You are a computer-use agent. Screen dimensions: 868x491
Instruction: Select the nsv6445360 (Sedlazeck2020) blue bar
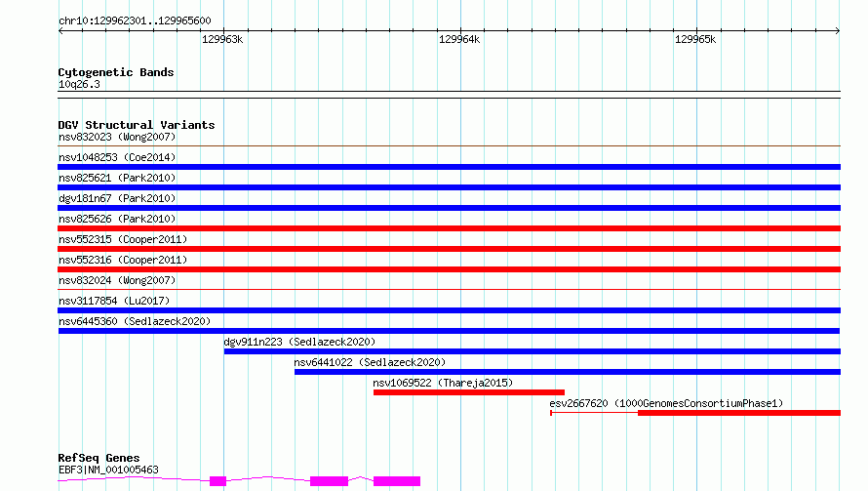click(449, 331)
